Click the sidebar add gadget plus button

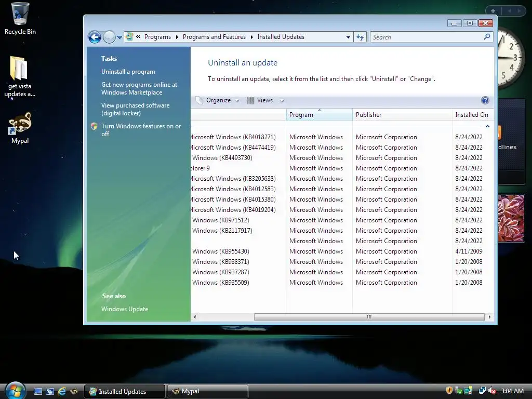pyautogui.click(x=493, y=11)
